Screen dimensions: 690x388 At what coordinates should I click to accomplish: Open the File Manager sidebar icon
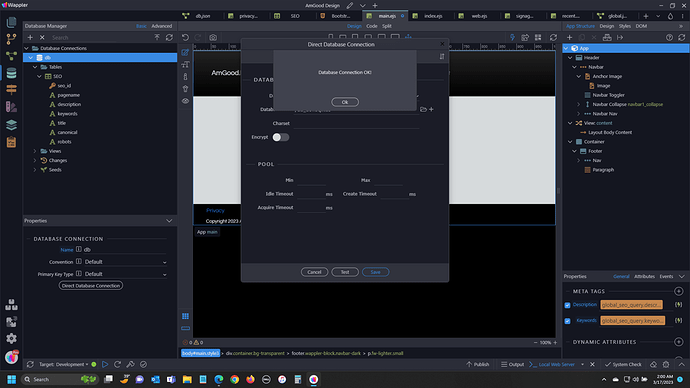(x=11, y=22)
